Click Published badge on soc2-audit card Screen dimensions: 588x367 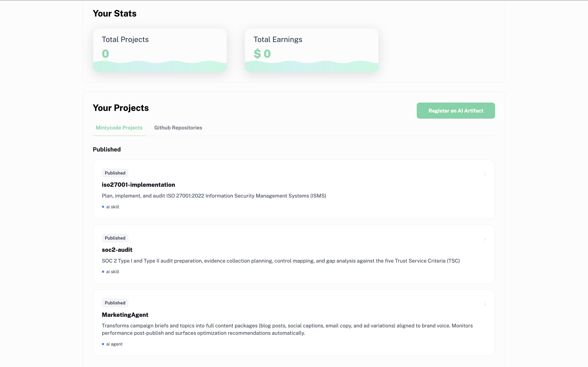click(115, 238)
